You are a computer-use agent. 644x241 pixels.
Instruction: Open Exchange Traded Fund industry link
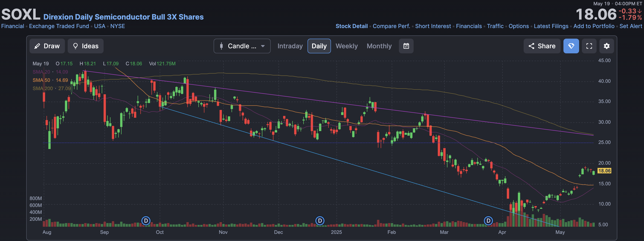59,26
